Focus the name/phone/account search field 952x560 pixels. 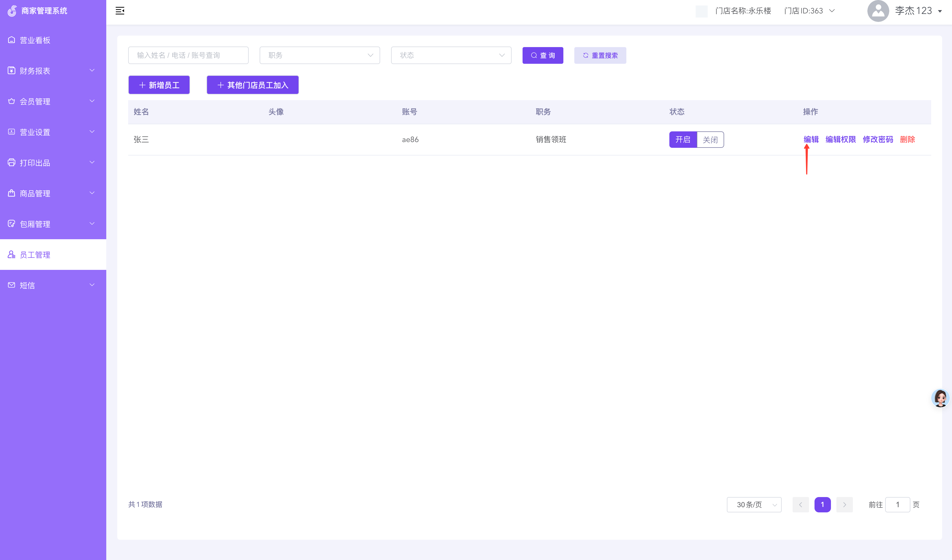click(x=188, y=55)
